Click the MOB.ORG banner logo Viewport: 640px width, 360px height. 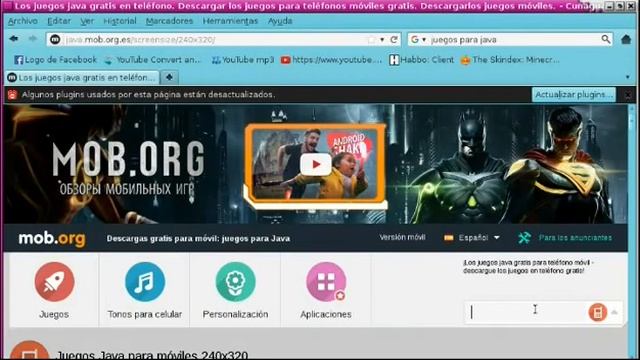tap(128, 168)
